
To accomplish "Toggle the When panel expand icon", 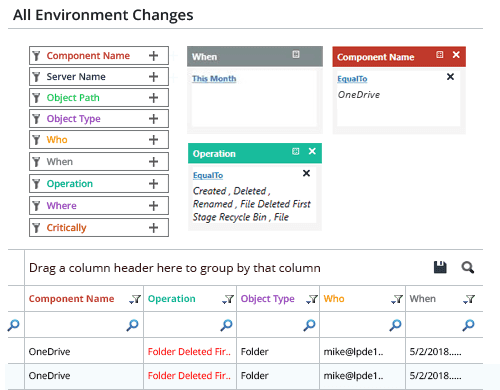I will click(296, 54).
